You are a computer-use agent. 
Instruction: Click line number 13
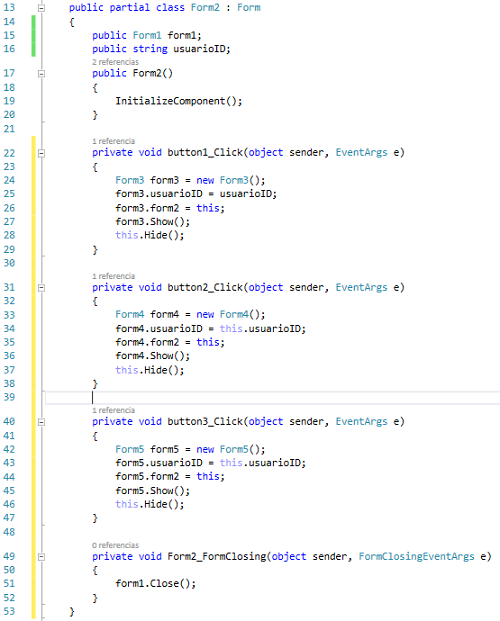9,8
